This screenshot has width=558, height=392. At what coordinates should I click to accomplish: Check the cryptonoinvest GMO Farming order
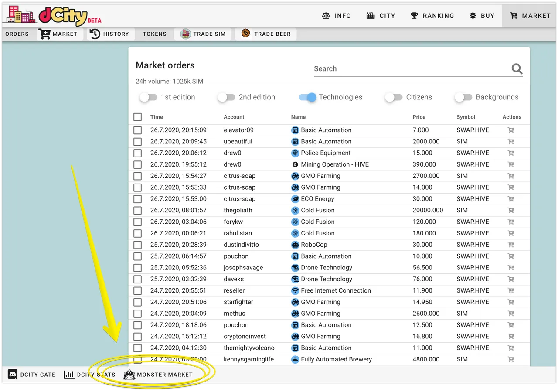tap(138, 337)
